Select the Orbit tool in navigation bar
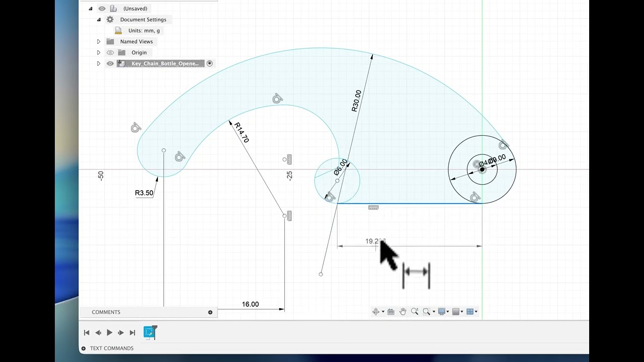The height and width of the screenshot is (362, 644). pyautogui.click(x=375, y=312)
